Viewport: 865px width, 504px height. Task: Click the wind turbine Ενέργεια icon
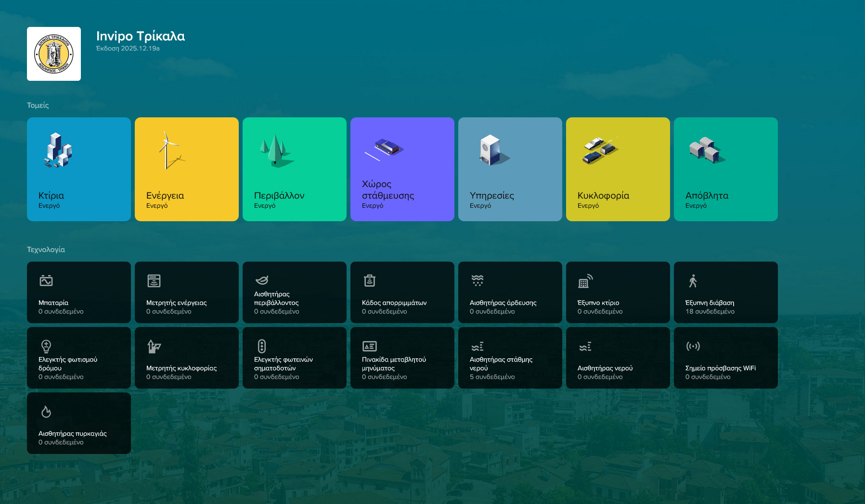[x=168, y=151]
